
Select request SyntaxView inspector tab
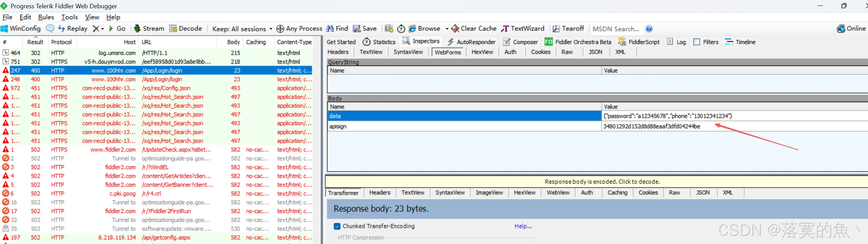(408, 52)
